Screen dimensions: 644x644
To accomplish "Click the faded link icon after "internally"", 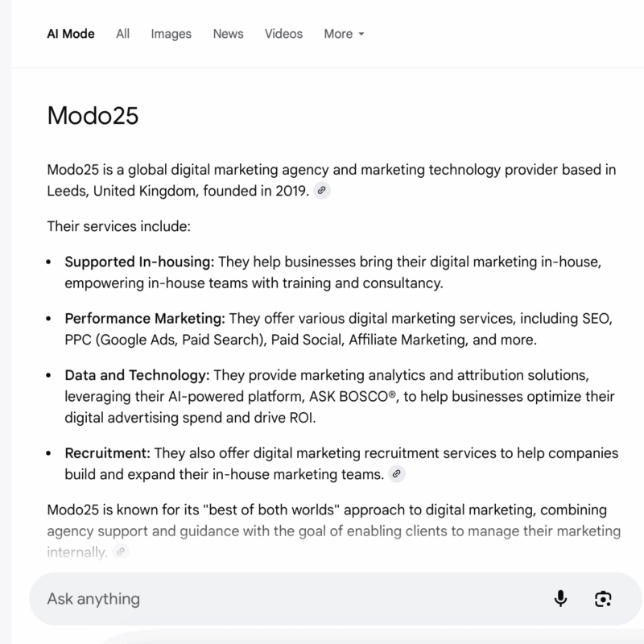I will pos(120,551).
